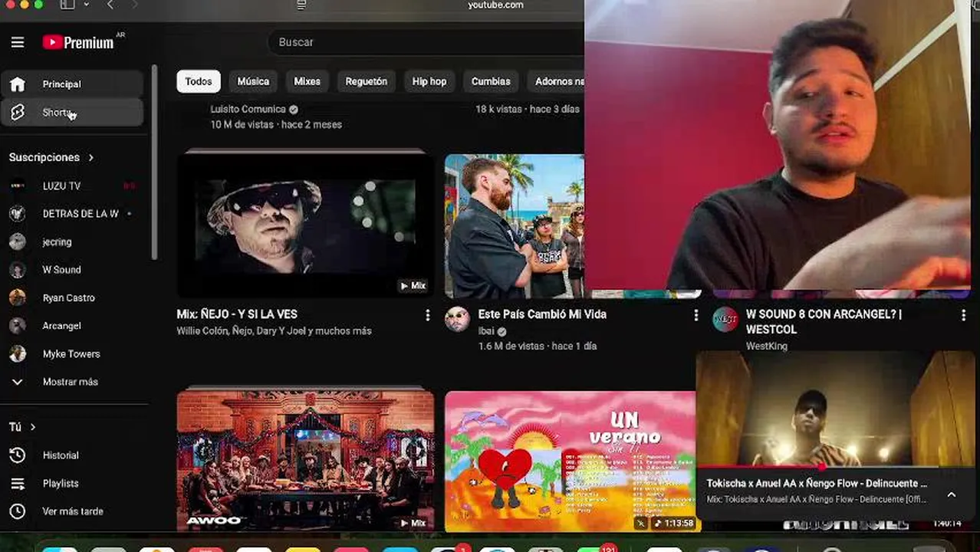The width and height of the screenshot is (980, 552).
Task: Open options menu for Mix: ÑEJO video
Action: click(x=427, y=315)
